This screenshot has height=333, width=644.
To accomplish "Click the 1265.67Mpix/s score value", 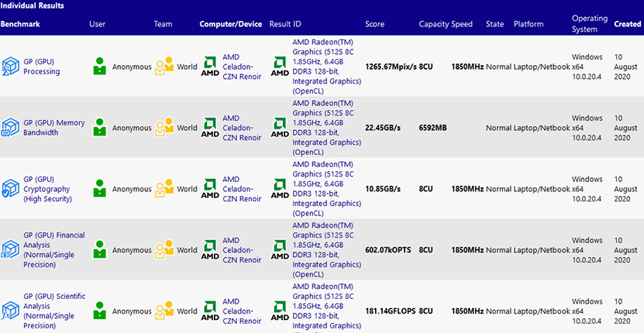I will click(x=391, y=67).
